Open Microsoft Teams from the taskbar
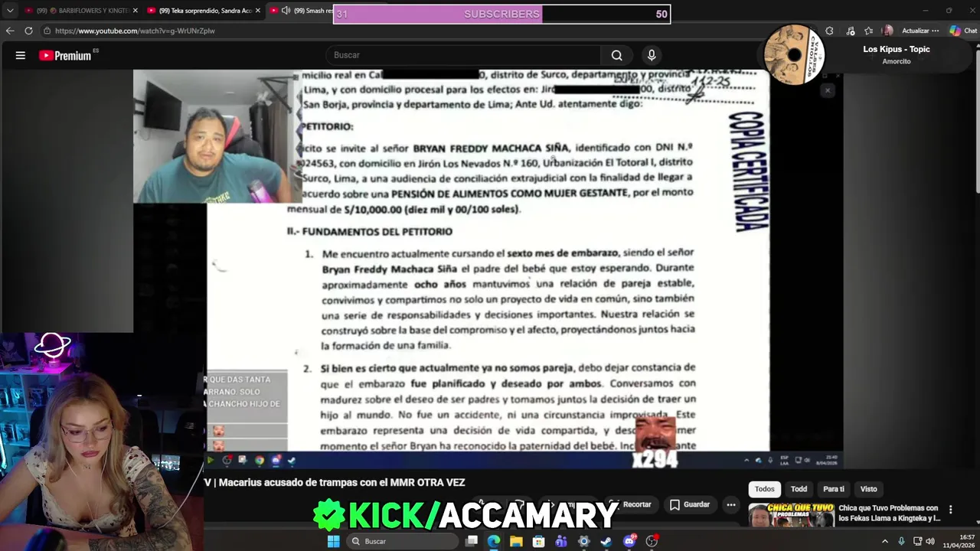 [x=561, y=541]
